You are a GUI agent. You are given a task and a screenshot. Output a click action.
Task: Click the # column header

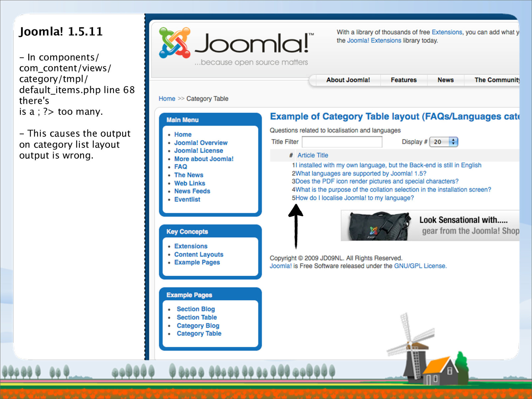tap(291, 155)
